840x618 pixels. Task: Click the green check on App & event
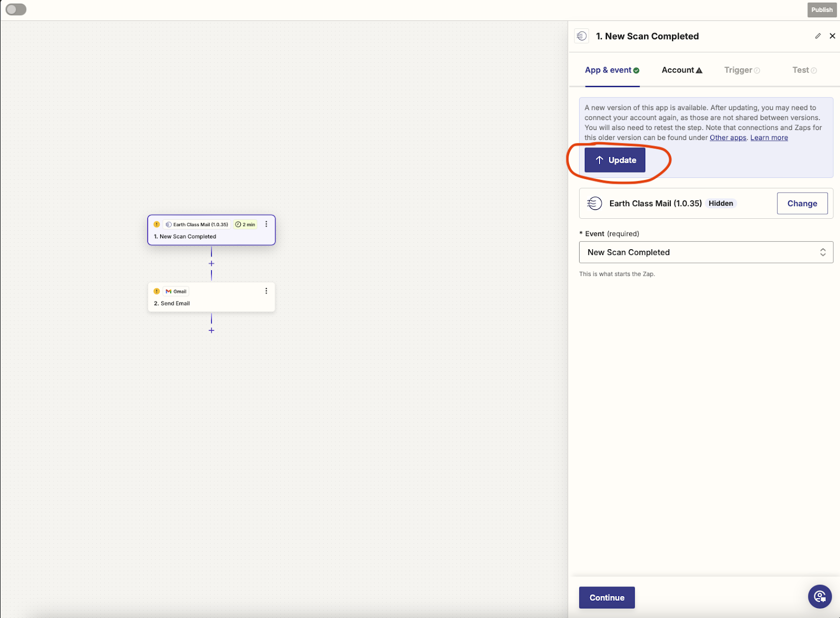coord(636,70)
